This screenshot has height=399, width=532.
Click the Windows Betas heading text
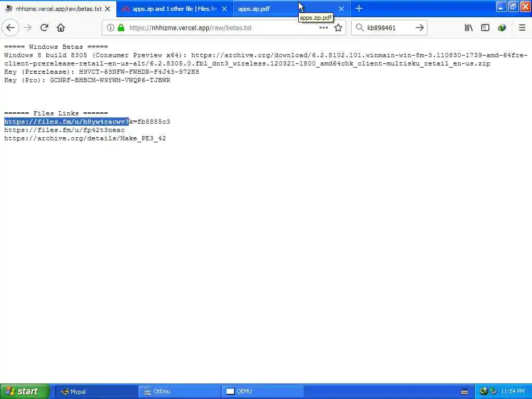click(56, 47)
